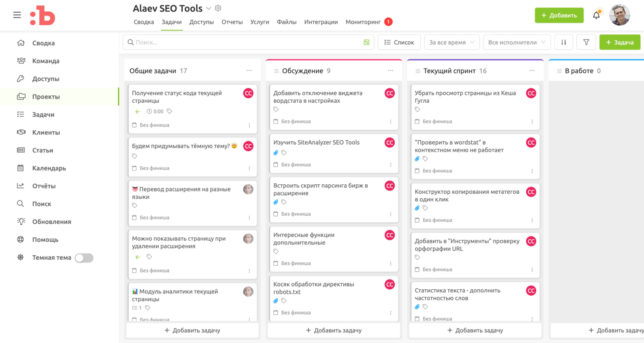644x343 pixels.
Task: Open the За все время period dropdown
Action: (452, 42)
